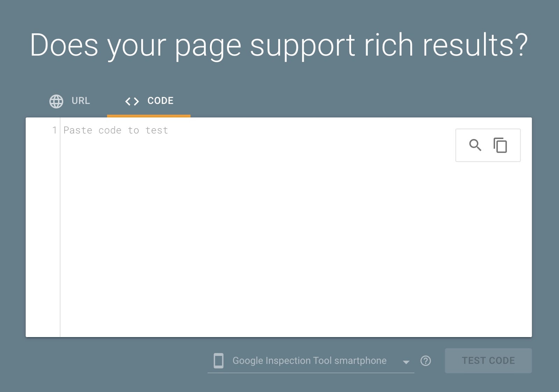559x392 pixels.
Task: Click the grayed-out TEST CODE action
Action: click(488, 361)
